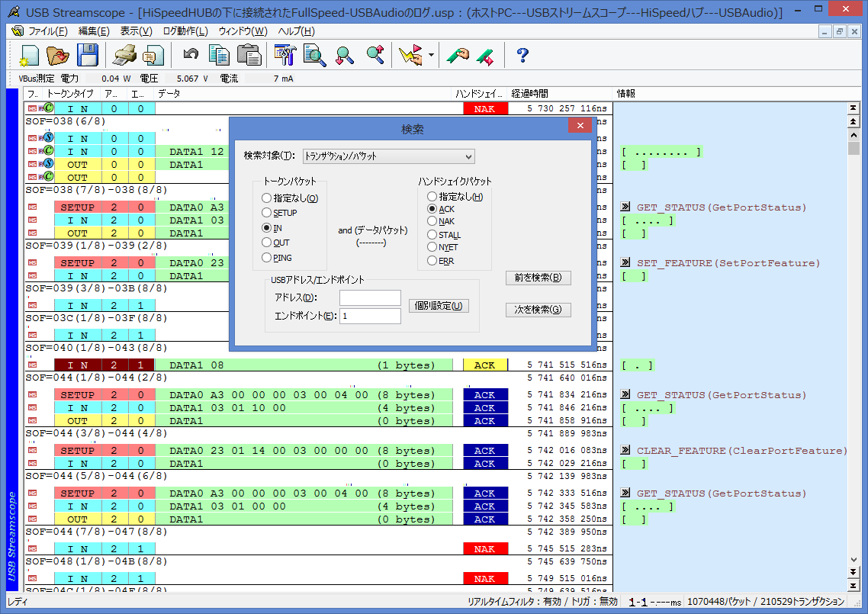
Task: Click the page with speech bubble toolbar icon
Action: click(153, 56)
